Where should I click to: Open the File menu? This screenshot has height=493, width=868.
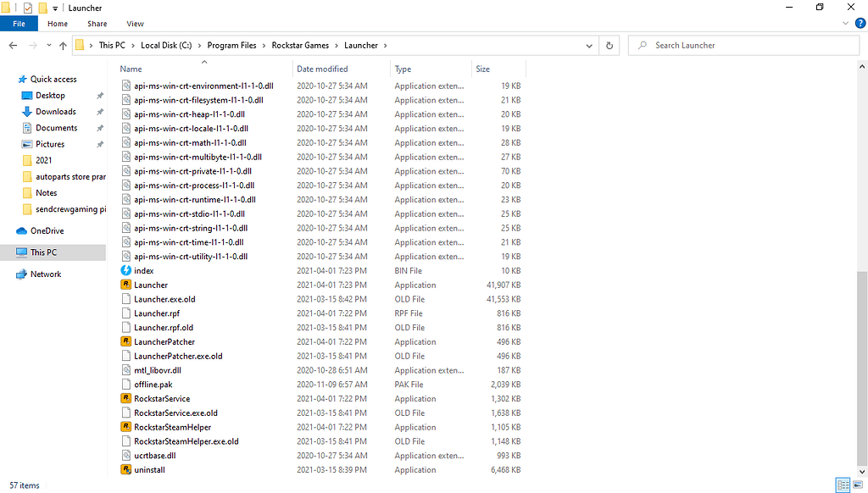click(19, 23)
